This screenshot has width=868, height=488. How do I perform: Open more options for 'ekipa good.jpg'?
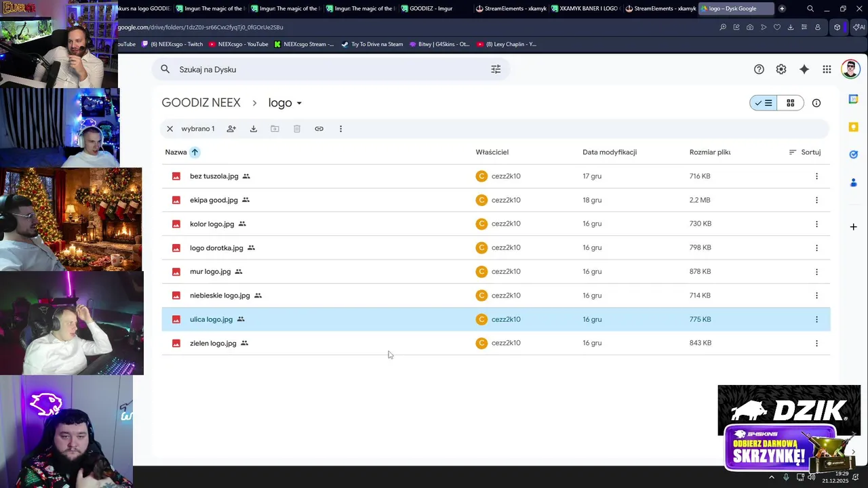tap(816, 200)
